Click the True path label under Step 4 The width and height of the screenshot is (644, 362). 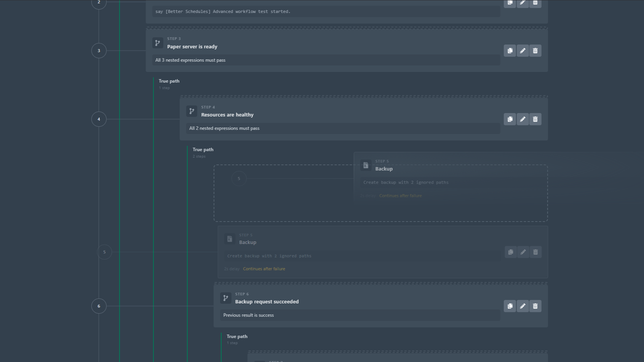tap(203, 150)
